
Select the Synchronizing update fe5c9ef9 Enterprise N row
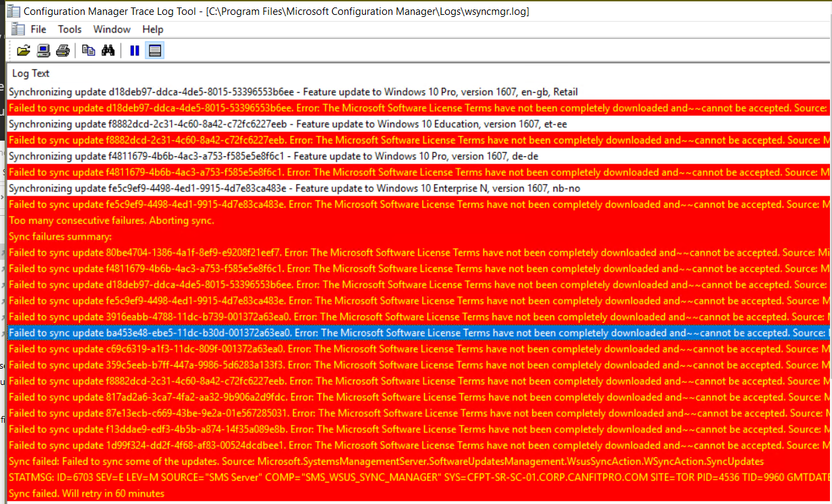tap(419, 189)
